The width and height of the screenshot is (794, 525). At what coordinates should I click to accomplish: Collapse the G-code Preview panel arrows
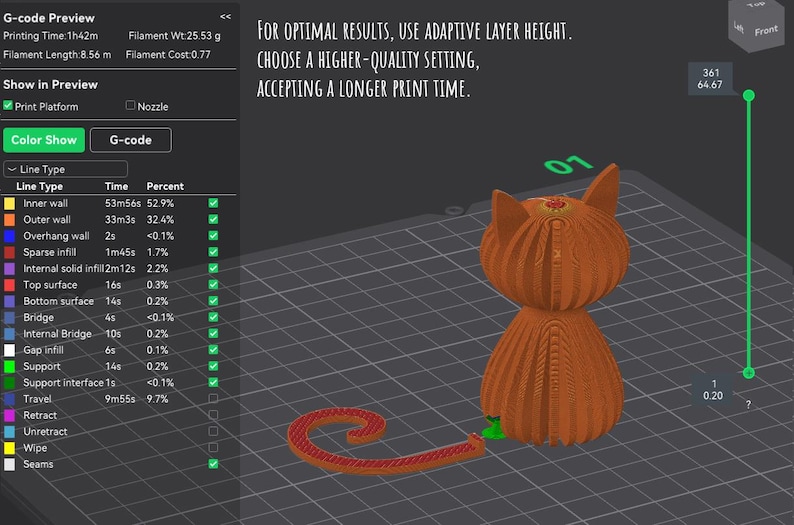pyautogui.click(x=225, y=17)
